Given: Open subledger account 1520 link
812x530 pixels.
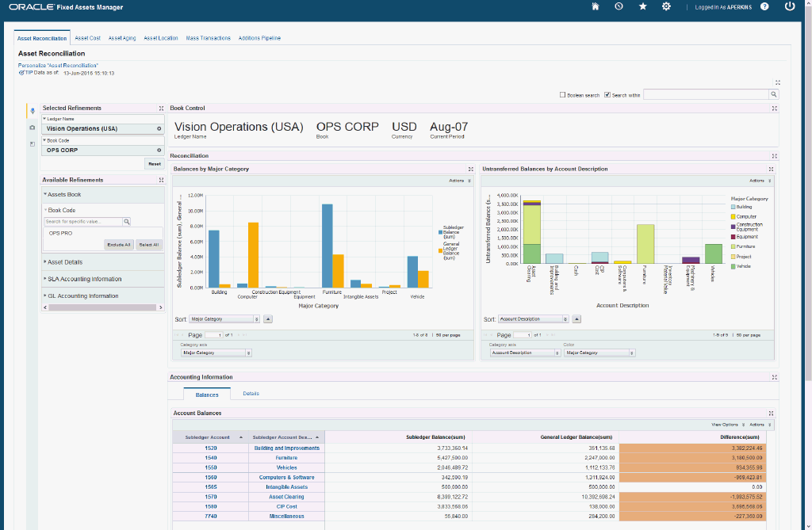Looking at the screenshot, I should pos(211,448).
